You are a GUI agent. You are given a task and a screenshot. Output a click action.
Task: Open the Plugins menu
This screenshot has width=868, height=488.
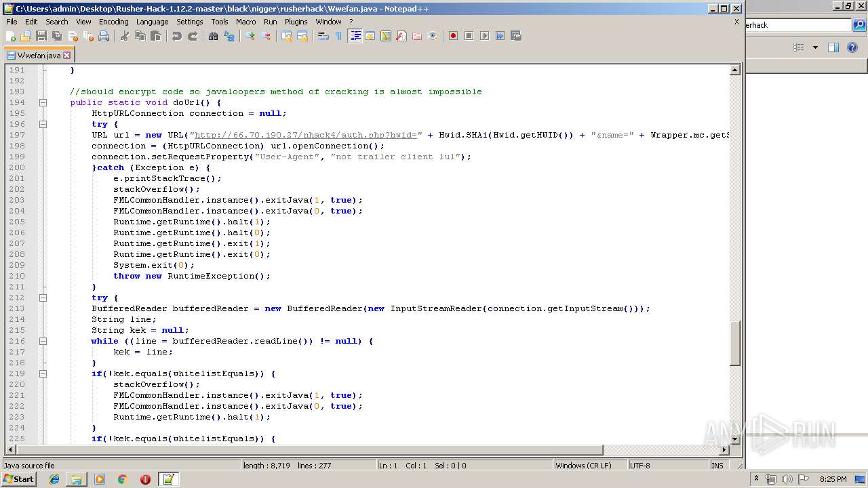296,22
